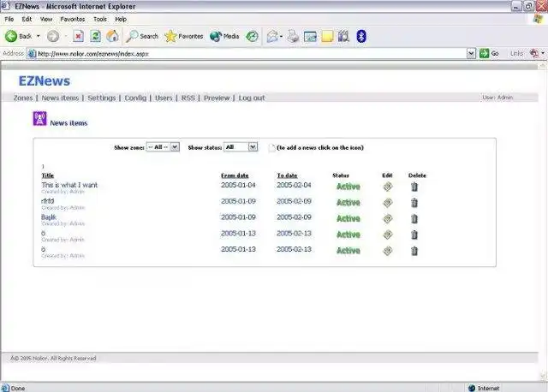The width and height of the screenshot is (548, 392).
Task: Open the Help menu
Action: click(121, 19)
